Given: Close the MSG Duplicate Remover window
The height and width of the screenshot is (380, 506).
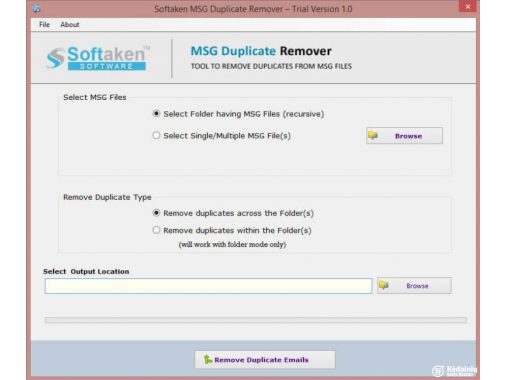Looking at the screenshot, I should (x=468, y=6).
